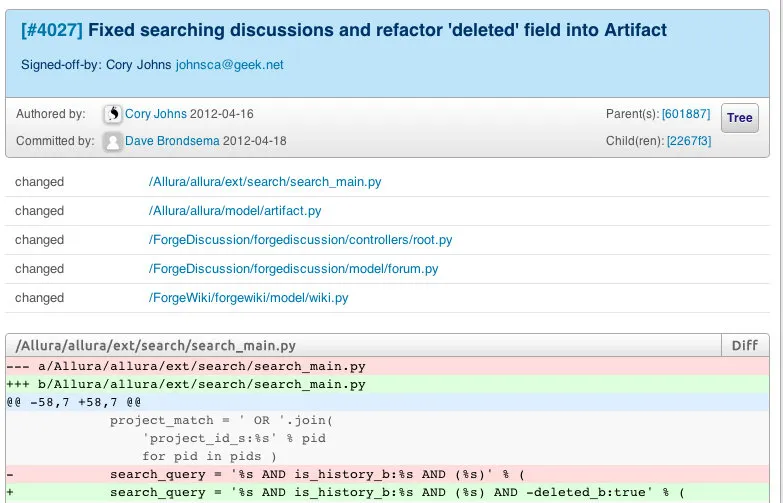Open the model/forum.py file link

(x=293, y=269)
